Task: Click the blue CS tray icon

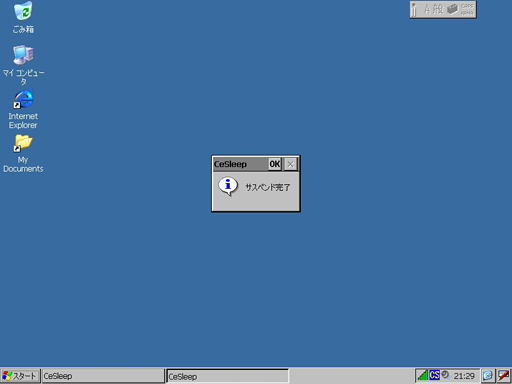Action: (x=434, y=375)
